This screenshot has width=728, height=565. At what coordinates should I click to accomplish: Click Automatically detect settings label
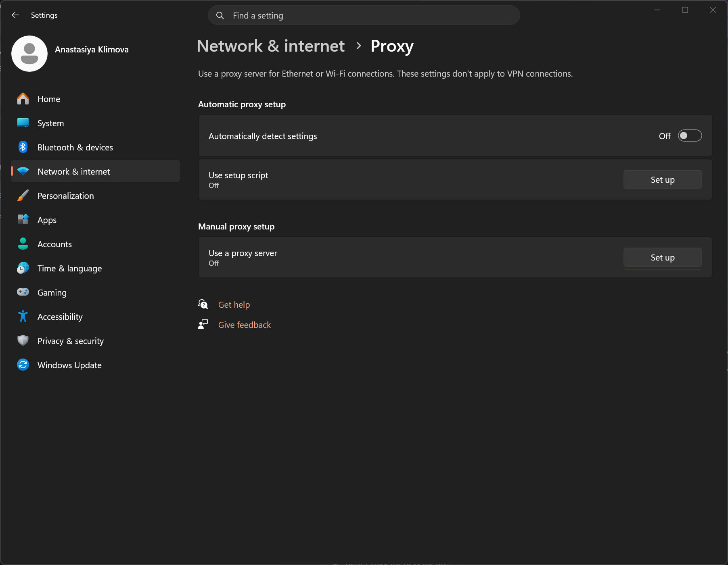(263, 136)
